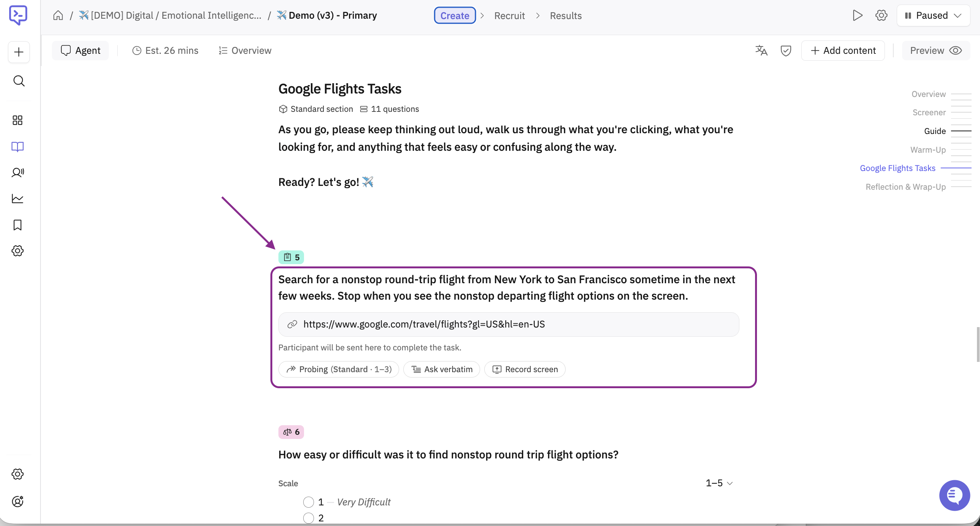Open the account profile icon

pos(18,501)
